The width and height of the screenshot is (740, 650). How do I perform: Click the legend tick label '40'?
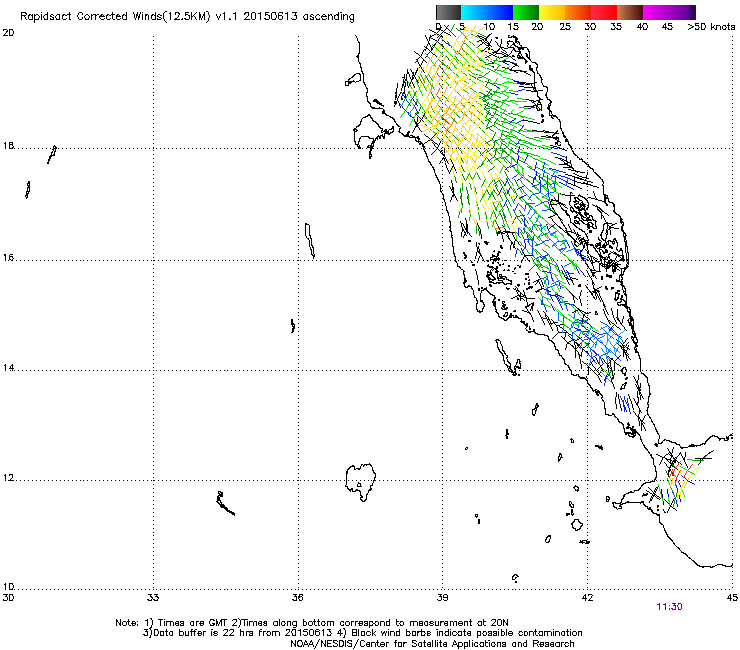pyautogui.click(x=642, y=27)
